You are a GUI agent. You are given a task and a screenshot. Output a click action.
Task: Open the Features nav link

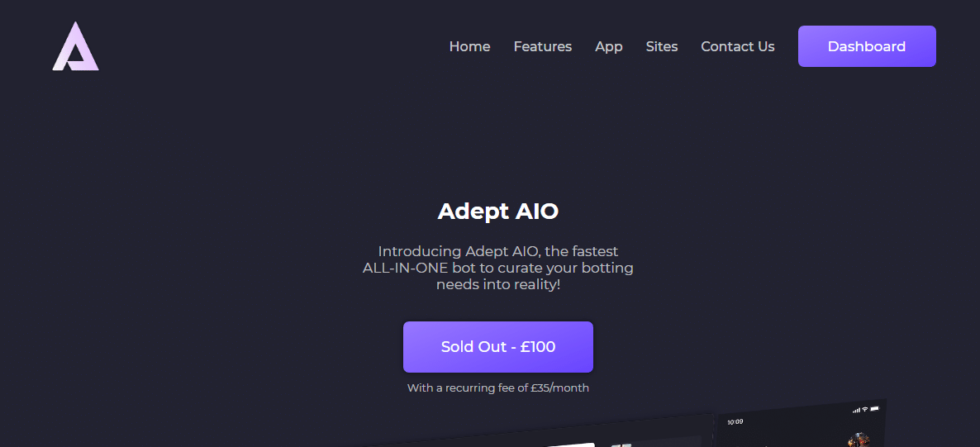coord(543,46)
